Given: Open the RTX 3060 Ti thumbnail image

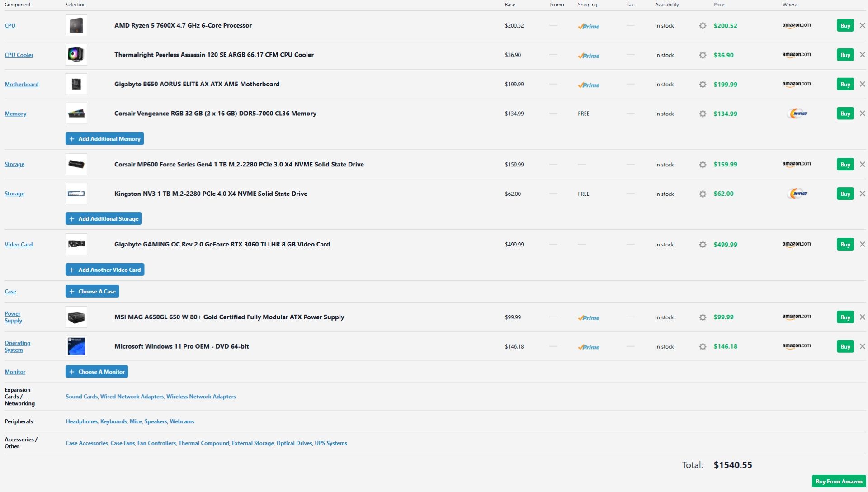Looking at the screenshot, I should point(76,245).
